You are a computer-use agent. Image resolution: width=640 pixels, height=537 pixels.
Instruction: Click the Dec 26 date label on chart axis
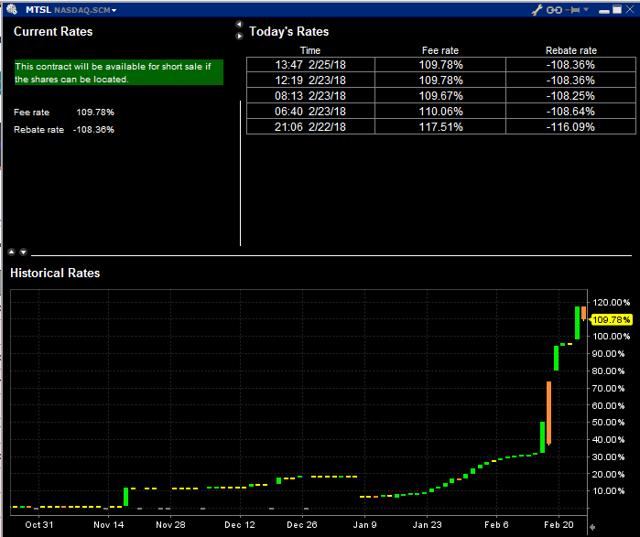[302, 525]
